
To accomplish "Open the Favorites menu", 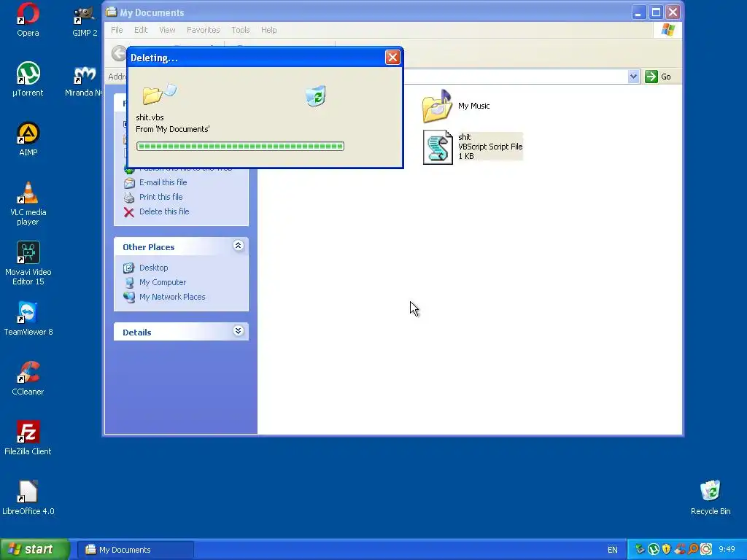I will click(204, 30).
